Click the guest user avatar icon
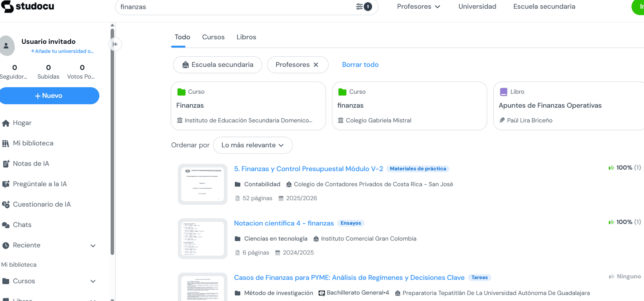This screenshot has height=301, width=644. (x=7, y=46)
